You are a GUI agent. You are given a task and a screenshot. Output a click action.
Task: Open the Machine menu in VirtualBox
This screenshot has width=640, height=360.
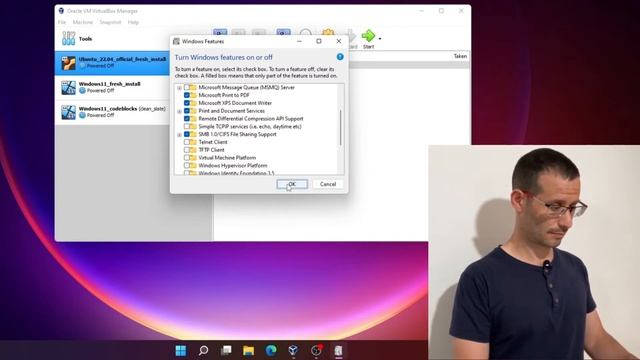(x=83, y=22)
